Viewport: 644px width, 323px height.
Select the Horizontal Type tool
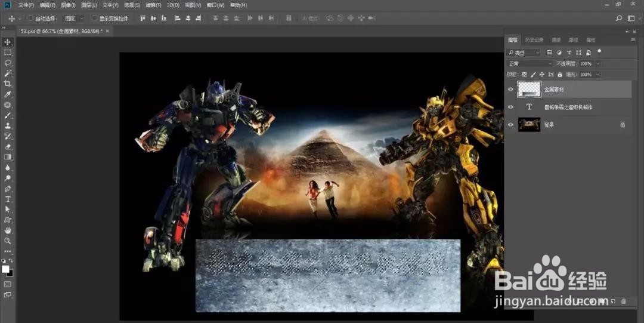[x=7, y=199]
